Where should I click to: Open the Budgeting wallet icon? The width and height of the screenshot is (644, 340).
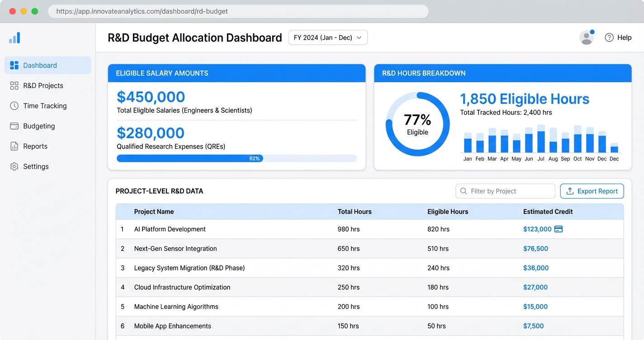pyautogui.click(x=14, y=126)
